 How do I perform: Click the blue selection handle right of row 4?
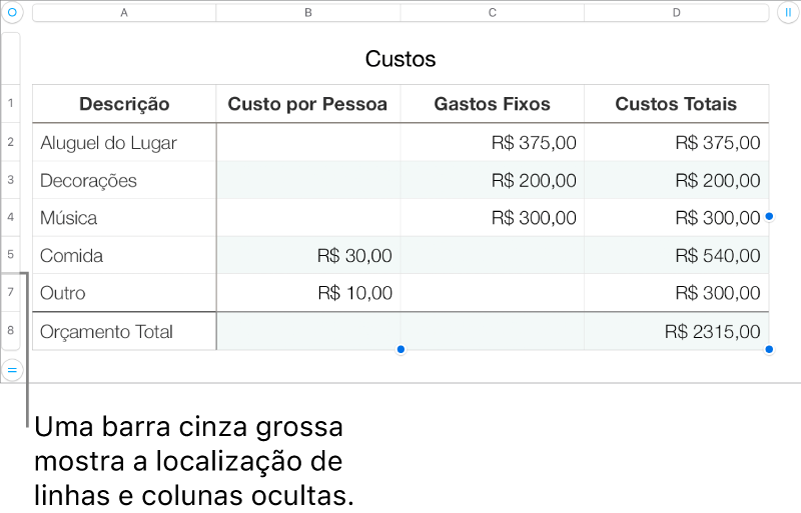pyautogui.click(x=769, y=216)
